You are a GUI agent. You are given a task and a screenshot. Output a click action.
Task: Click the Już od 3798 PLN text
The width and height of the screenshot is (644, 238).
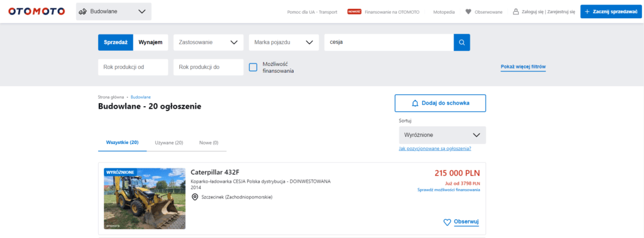[x=462, y=183]
